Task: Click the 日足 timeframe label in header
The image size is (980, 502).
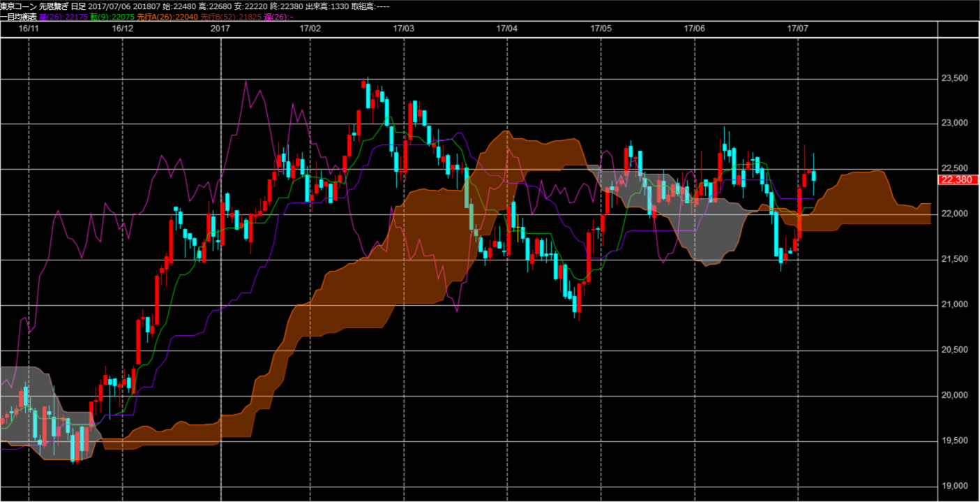Action: pos(79,6)
